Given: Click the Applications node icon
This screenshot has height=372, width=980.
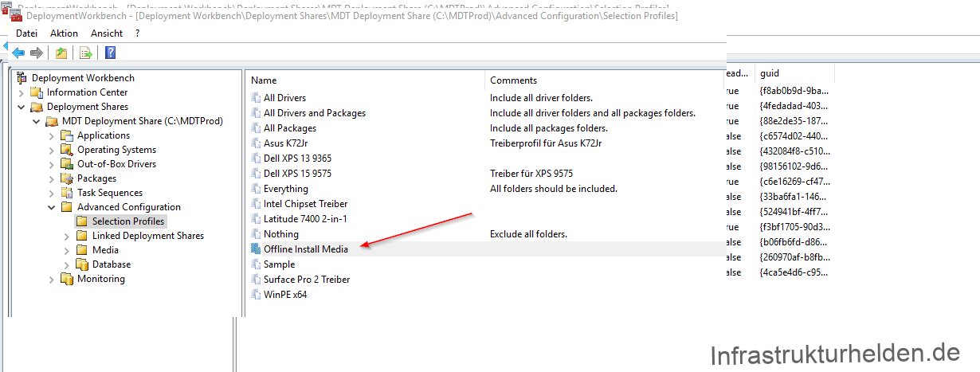Looking at the screenshot, I should pyautogui.click(x=67, y=135).
